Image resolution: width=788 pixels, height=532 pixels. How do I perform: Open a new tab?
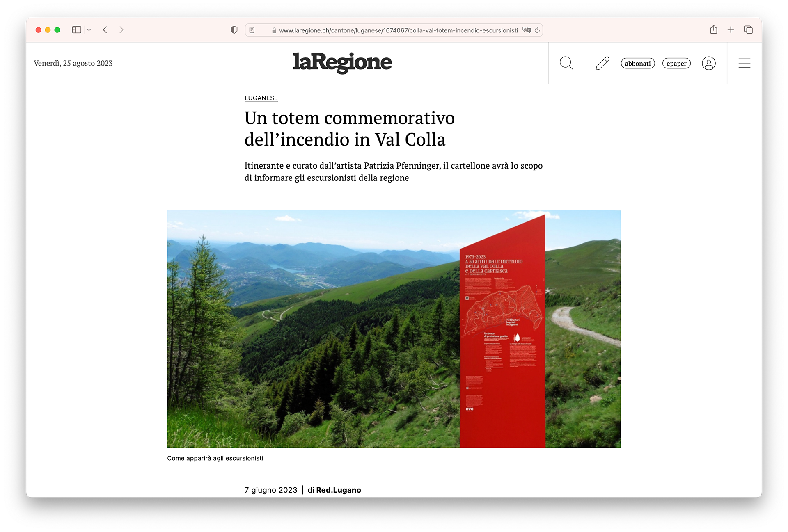pos(731,30)
